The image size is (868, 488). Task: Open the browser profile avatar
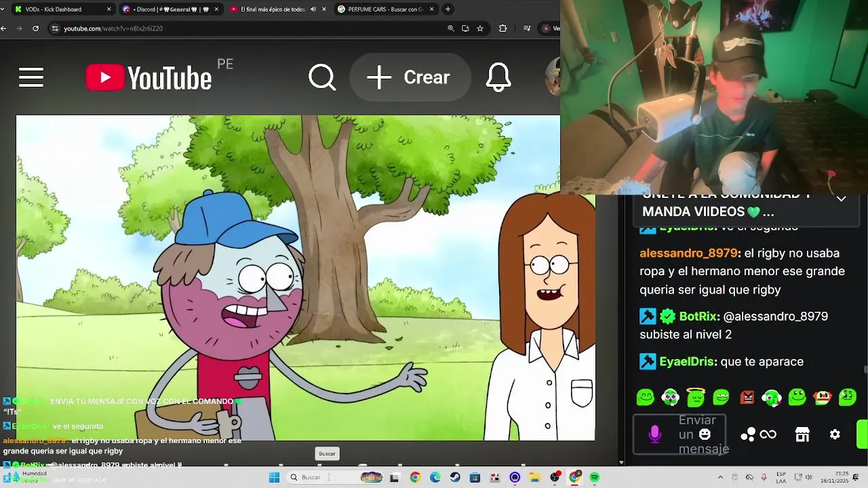[547, 28]
